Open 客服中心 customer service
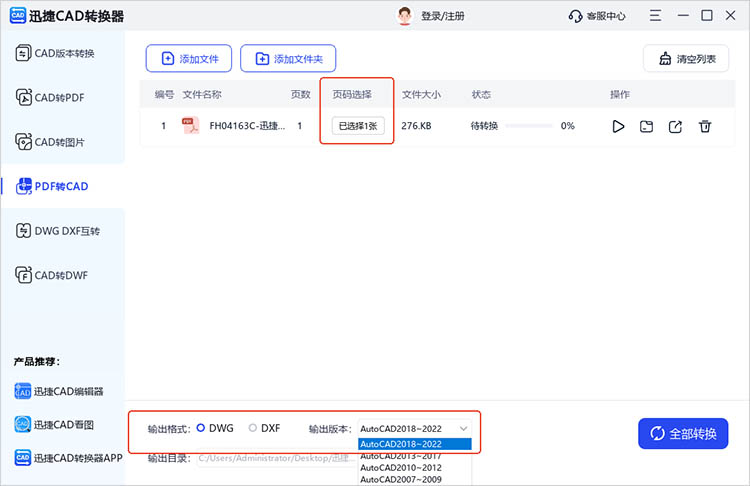 [596, 16]
